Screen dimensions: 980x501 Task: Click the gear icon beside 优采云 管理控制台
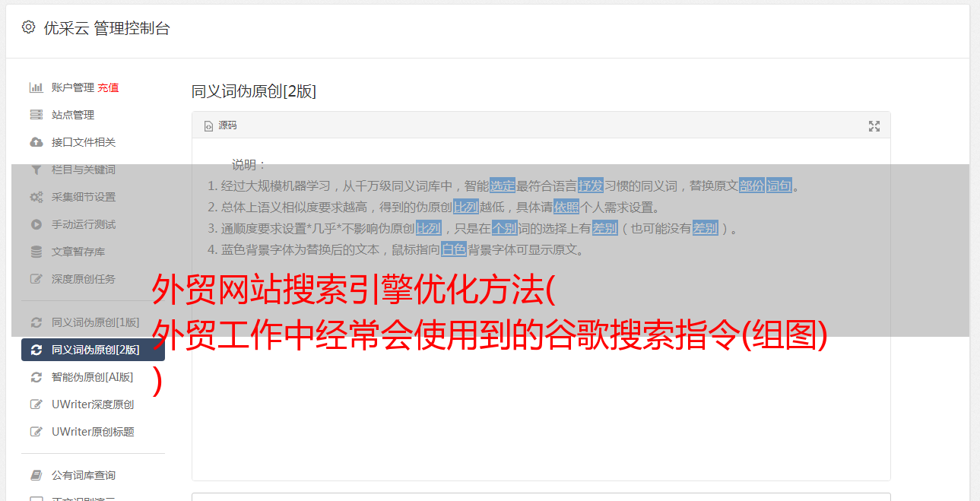(28, 27)
